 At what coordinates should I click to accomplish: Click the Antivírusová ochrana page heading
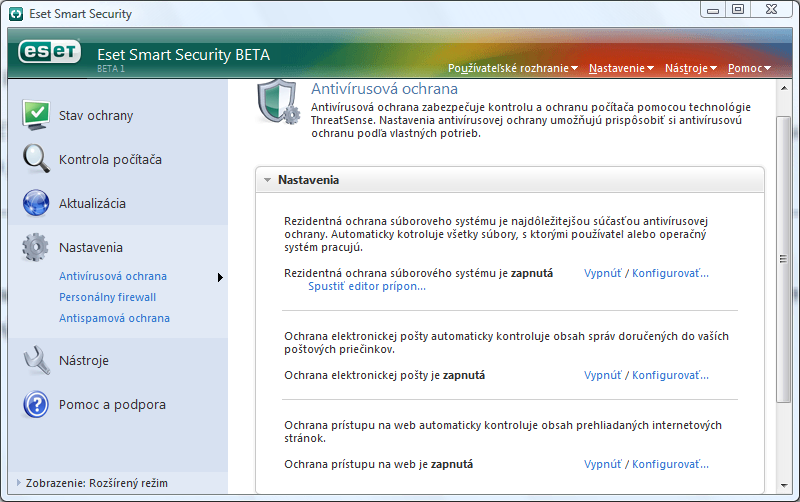pos(384,89)
